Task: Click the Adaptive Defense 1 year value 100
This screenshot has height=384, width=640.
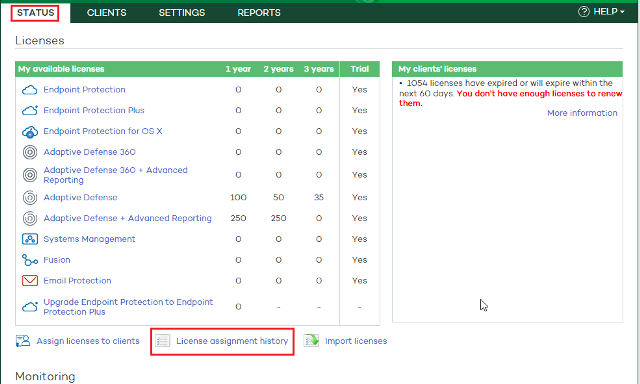Action: click(238, 198)
